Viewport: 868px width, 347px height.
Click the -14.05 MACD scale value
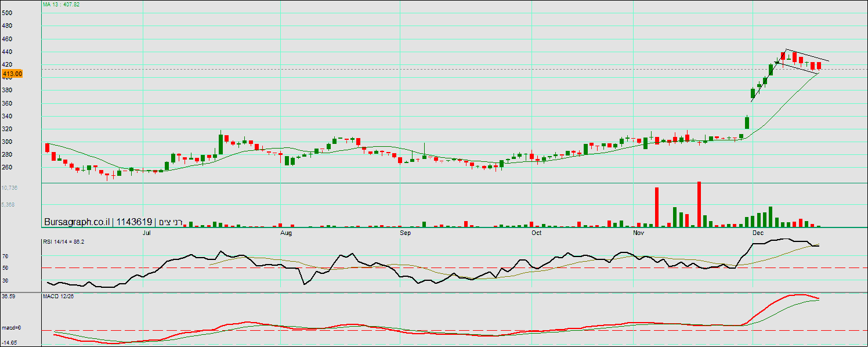click(x=9, y=343)
